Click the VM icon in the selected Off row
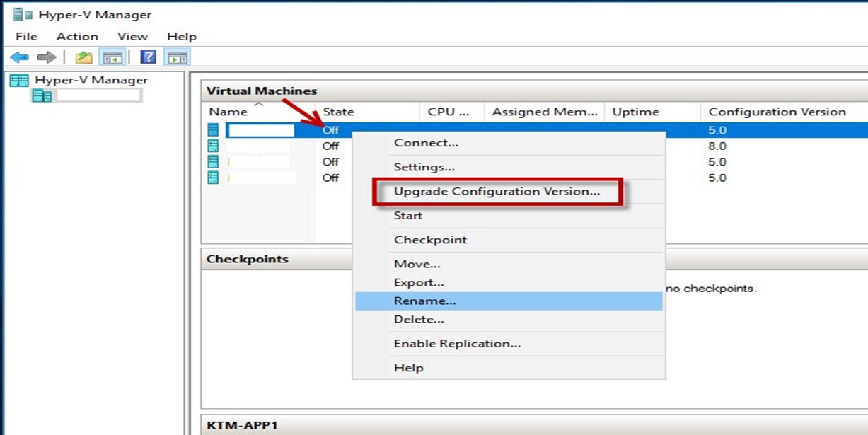The width and height of the screenshot is (868, 435). pos(213,129)
